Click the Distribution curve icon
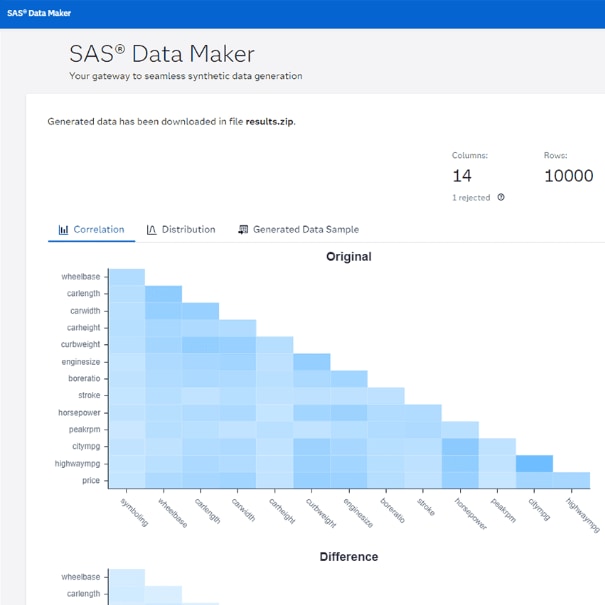Screen dimensions: 605x605 151,230
